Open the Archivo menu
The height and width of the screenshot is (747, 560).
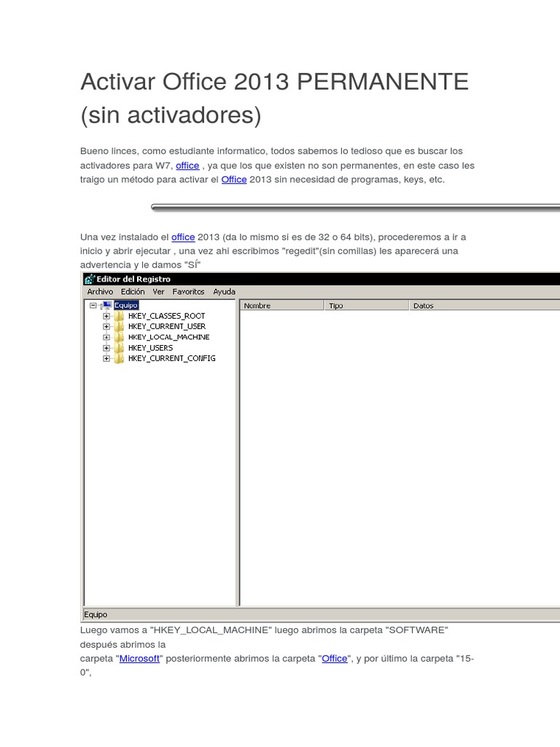[100, 292]
